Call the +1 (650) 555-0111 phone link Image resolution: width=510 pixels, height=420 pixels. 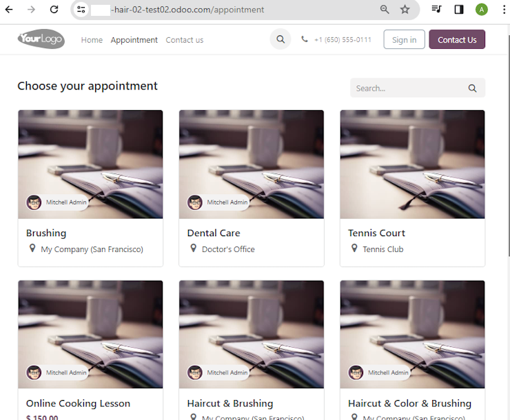click(x=343, y=40)
